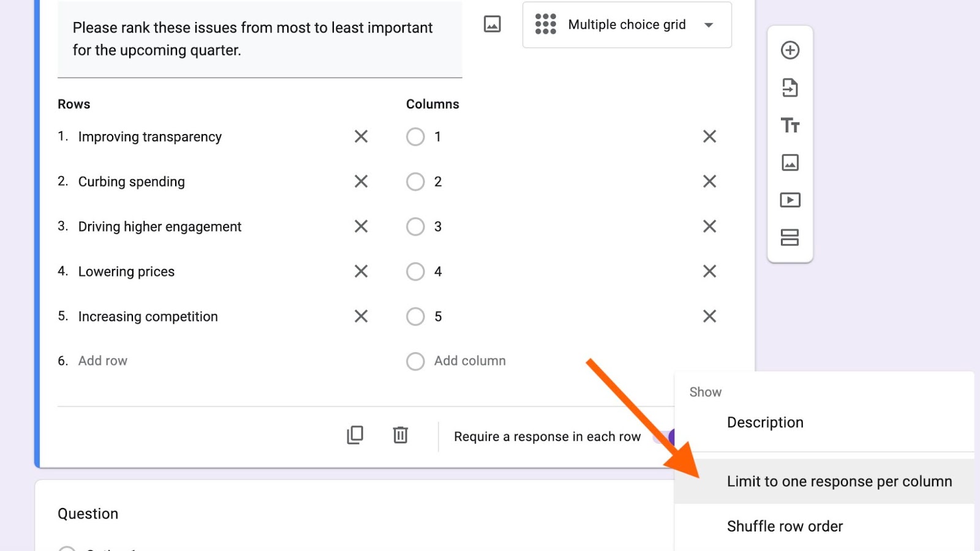
Task: Click the question type dropdown arrow
Action: tap(709, 25)
